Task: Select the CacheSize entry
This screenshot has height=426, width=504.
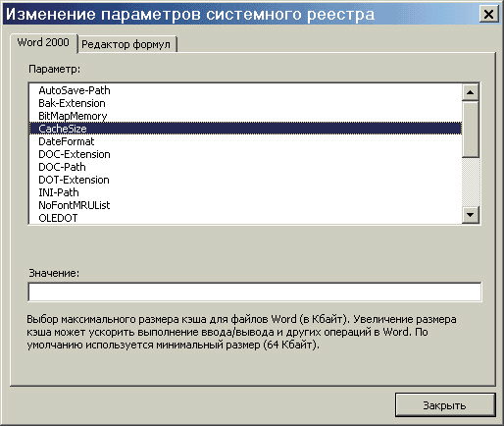Action: [x=245, y=129]
